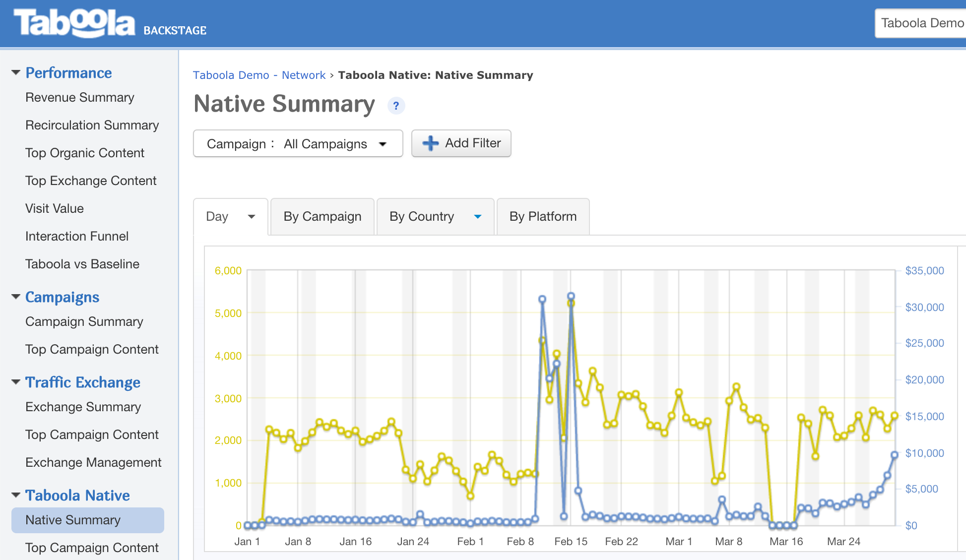Open the Native Summary help icon

click(x=396, y=106)
